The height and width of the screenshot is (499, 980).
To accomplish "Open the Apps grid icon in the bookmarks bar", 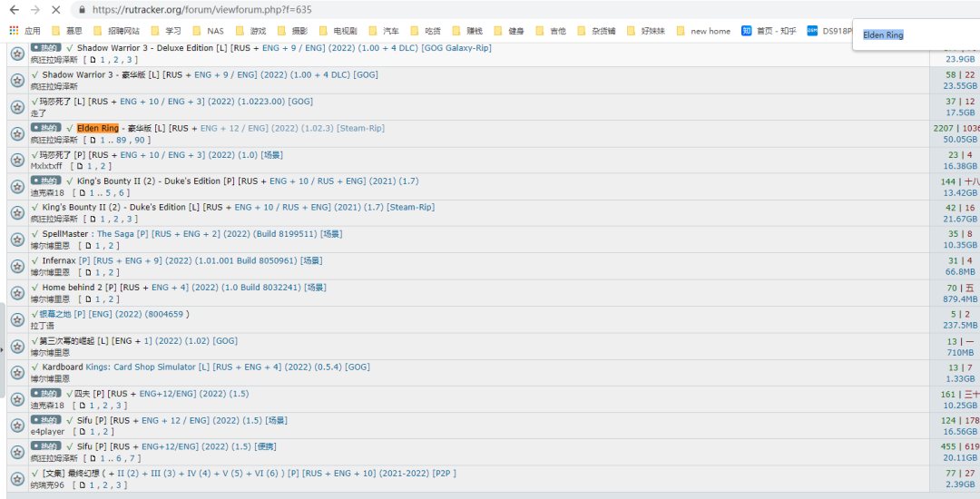I will click(14, 31).
